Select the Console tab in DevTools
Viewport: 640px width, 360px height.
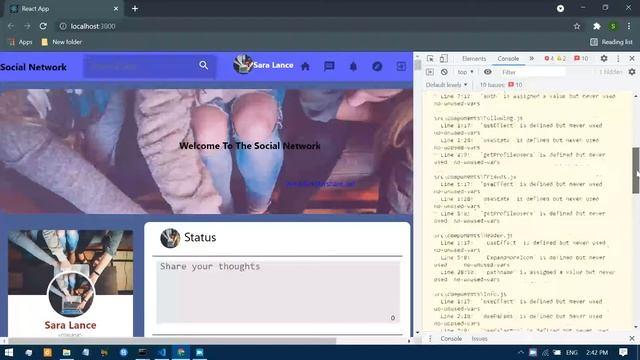coord(508,59)
